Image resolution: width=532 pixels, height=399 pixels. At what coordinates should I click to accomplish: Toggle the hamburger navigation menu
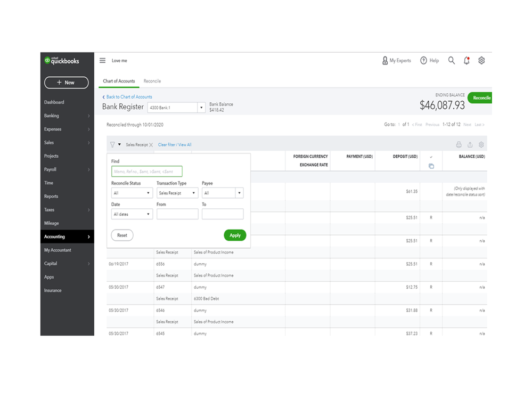(102, 60)
